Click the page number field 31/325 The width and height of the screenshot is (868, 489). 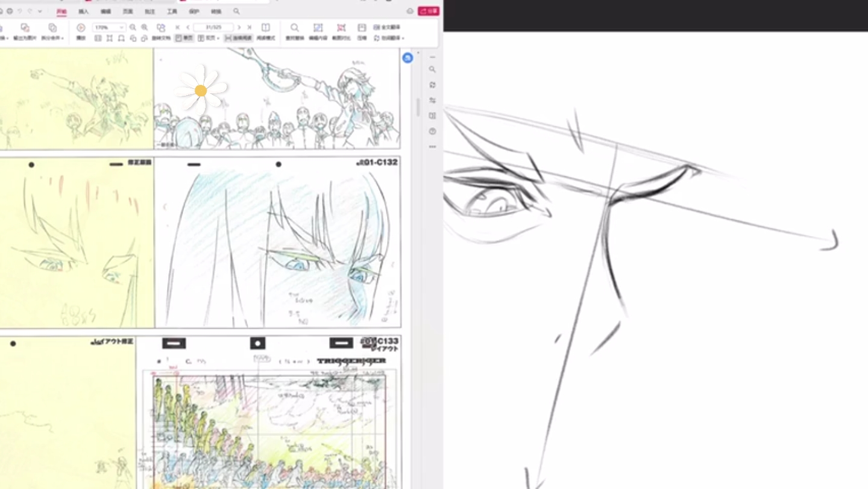[213, 28]
